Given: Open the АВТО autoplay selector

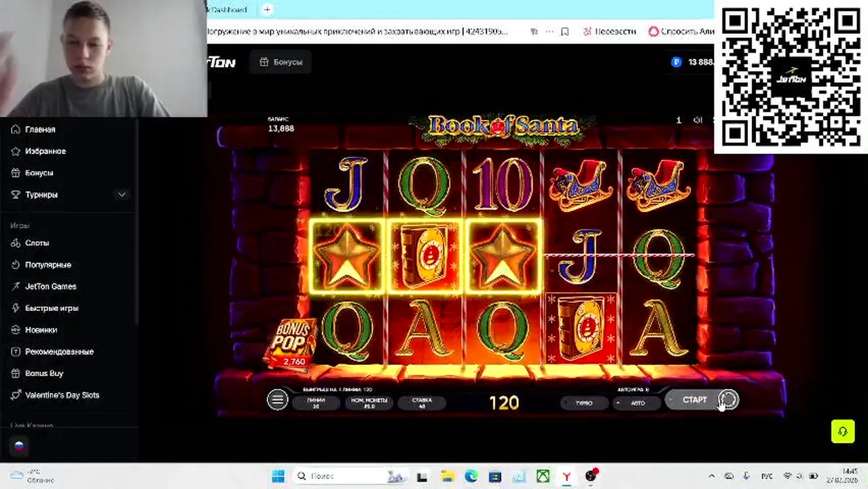Looking at the screenshot, I should (637, 403).
